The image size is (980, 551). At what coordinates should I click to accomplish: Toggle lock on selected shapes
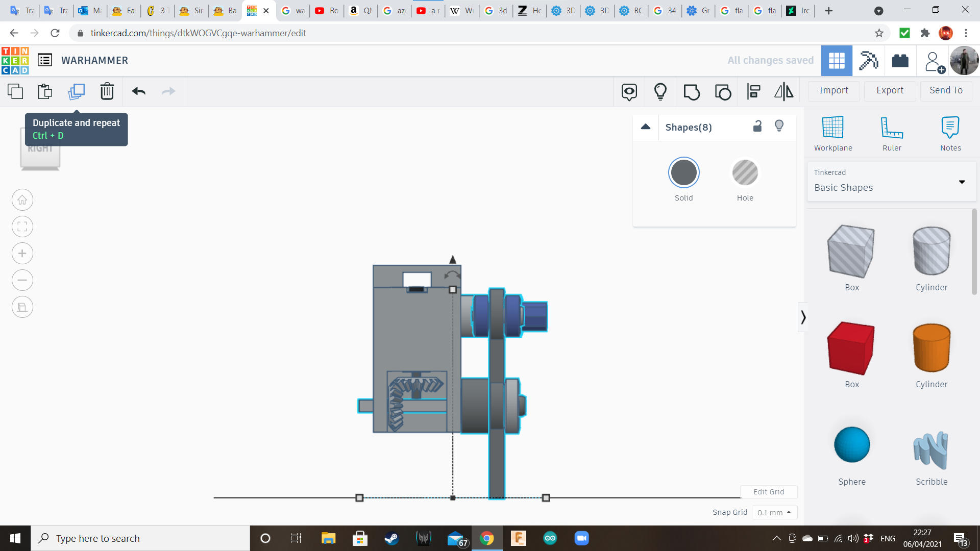click(757, 127)
